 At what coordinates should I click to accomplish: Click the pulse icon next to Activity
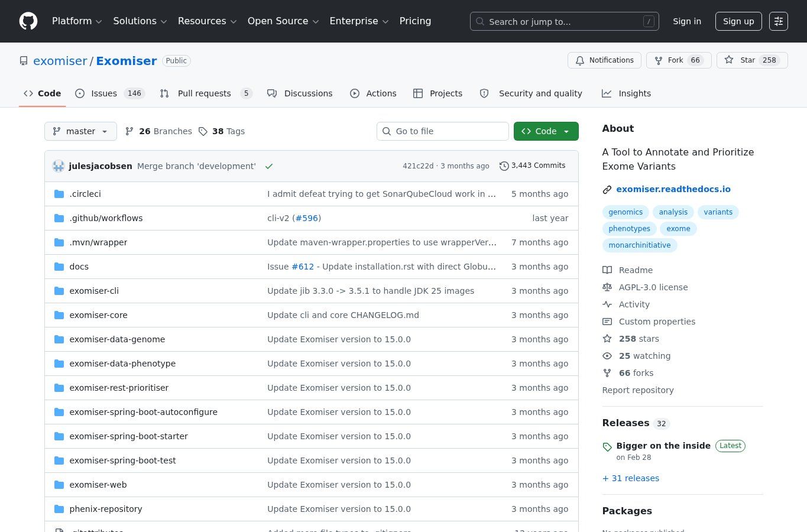607,304
